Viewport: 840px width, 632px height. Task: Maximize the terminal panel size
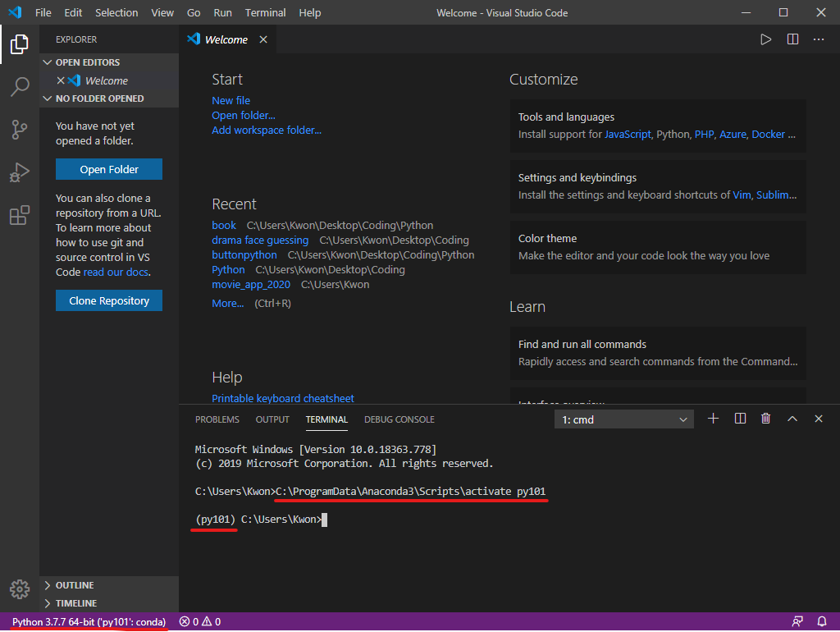point(792,419)
